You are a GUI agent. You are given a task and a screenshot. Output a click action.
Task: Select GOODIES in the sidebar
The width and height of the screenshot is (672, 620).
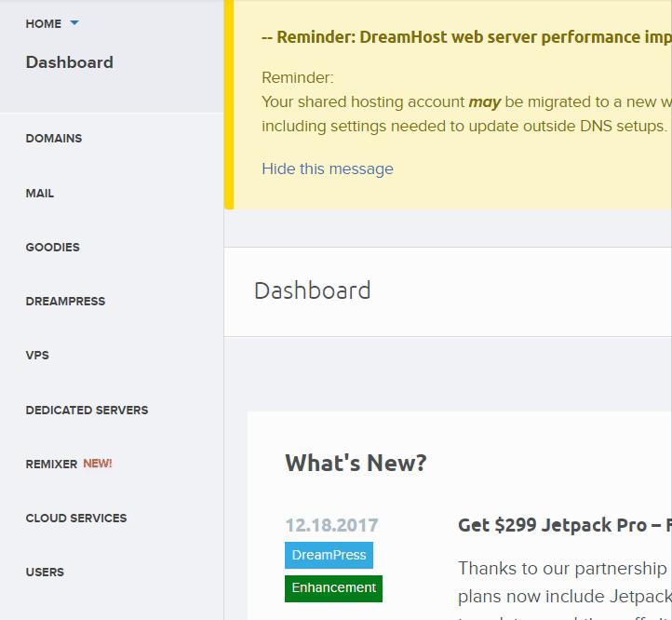coord(53,248)
